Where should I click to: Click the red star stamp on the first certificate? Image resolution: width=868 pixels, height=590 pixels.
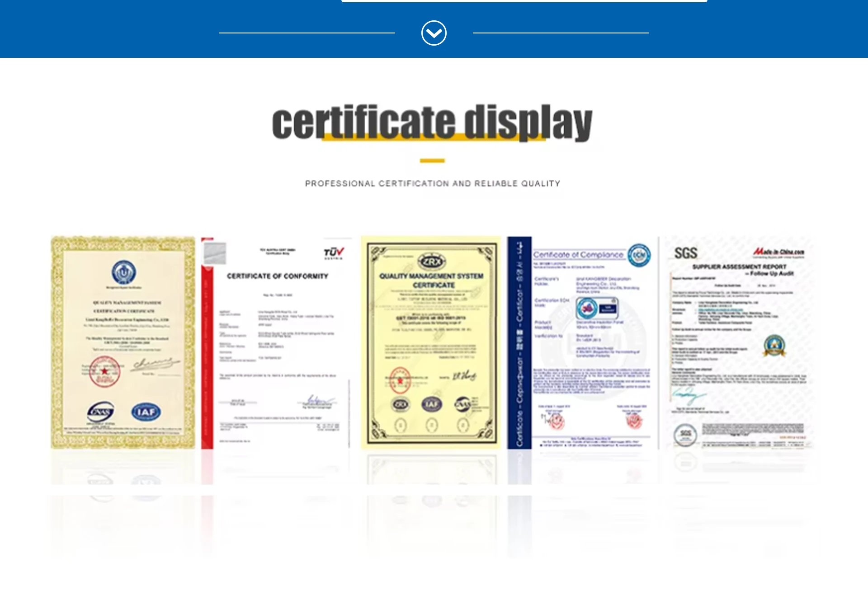pyautogui.click(x=104, y=371)
